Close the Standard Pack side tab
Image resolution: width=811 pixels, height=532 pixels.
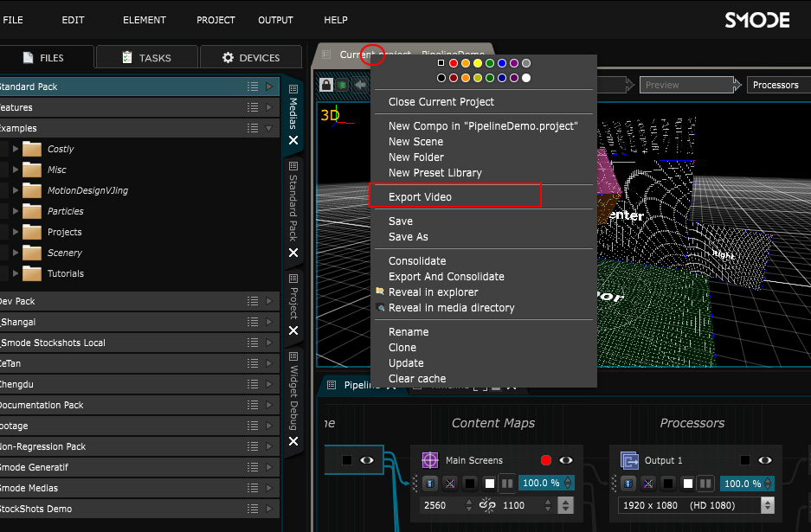click(293, 253)
